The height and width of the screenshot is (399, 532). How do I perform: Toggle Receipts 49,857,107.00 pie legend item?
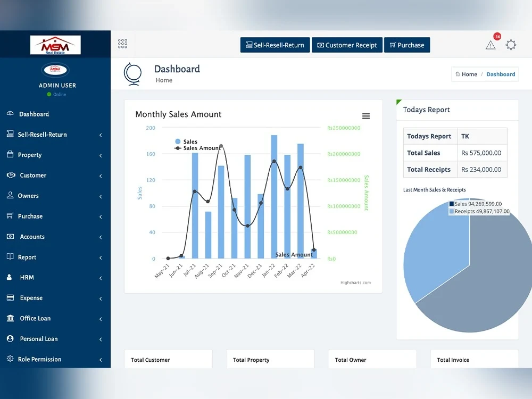pyautogui.click(x=479, y=211)
